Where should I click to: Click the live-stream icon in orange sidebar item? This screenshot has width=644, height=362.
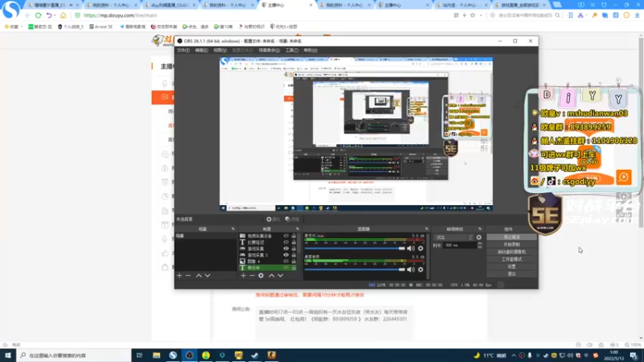165,97
